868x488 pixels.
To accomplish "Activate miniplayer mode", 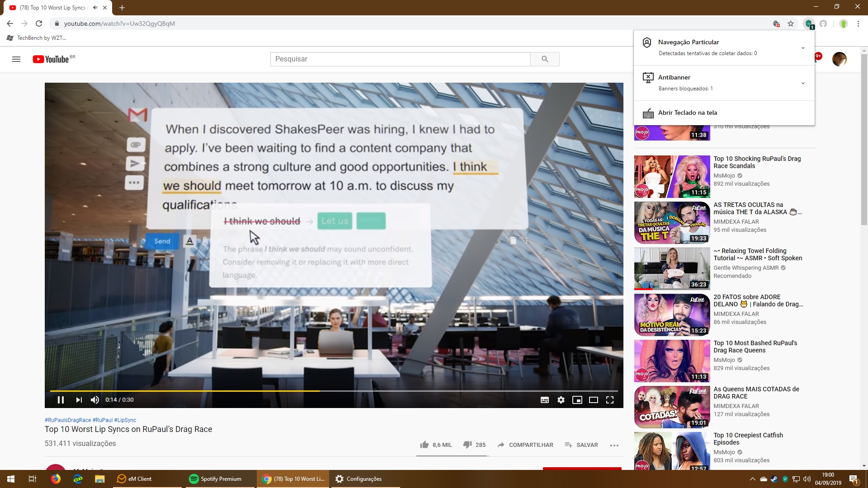I will click(577, 400).
